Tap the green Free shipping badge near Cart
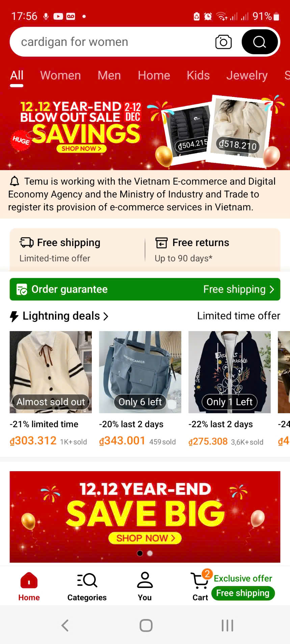The image size is (290, 644). click(x=243, y=593)
